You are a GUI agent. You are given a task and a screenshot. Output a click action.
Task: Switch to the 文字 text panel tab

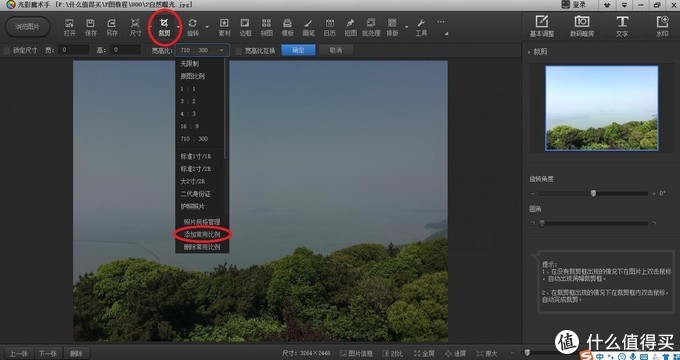coord(622,26)
